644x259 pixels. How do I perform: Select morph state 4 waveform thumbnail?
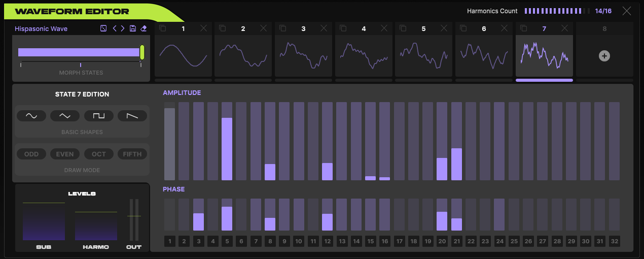(364, 56)
